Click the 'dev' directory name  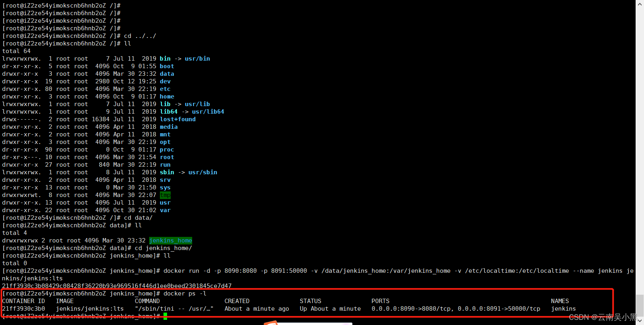(165, 81)
